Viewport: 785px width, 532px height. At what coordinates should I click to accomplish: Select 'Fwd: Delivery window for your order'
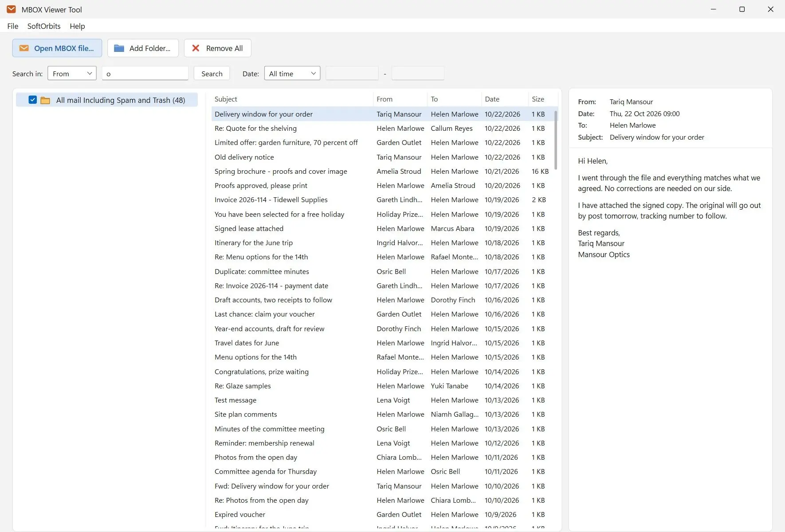tap(382, 486)
